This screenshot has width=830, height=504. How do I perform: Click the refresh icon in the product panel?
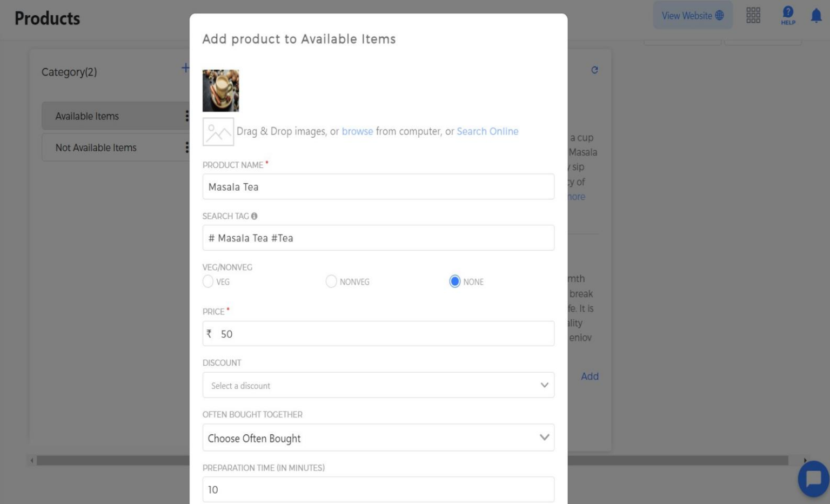click(594, 70)
